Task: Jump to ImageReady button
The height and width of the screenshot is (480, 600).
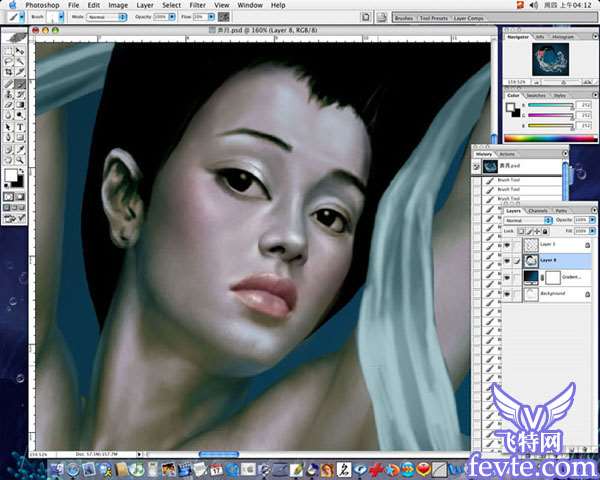Action: [x=14, y=218]
